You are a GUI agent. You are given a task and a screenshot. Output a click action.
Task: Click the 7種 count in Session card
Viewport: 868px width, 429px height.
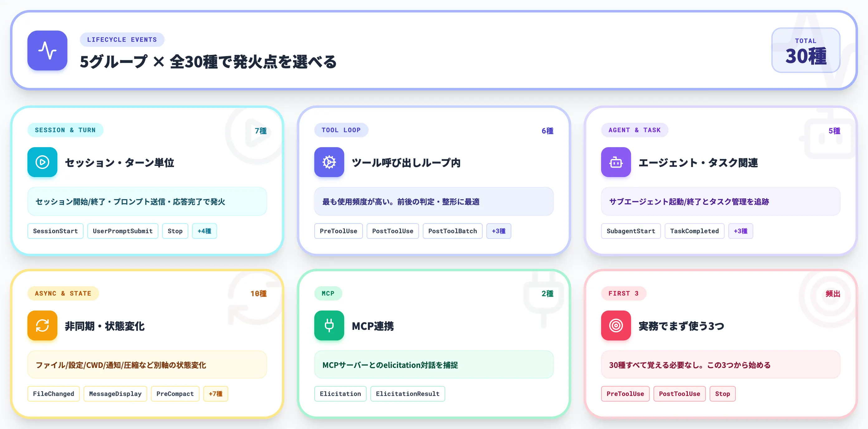tap(260, 131)
